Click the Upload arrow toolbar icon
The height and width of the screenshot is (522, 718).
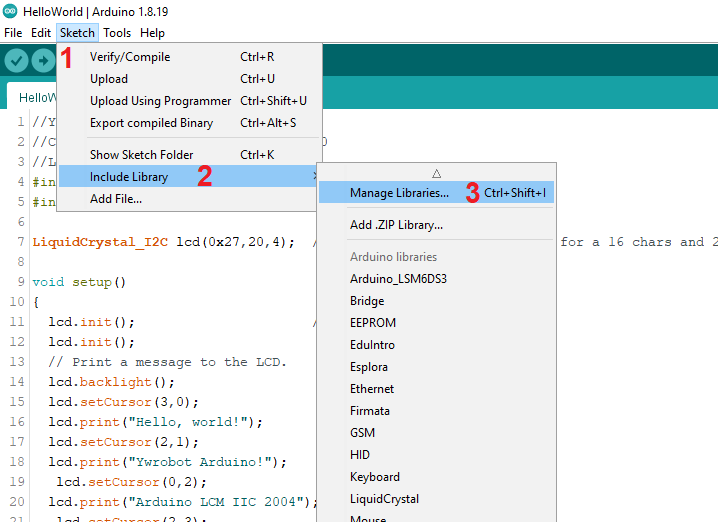tap(43, 61)
